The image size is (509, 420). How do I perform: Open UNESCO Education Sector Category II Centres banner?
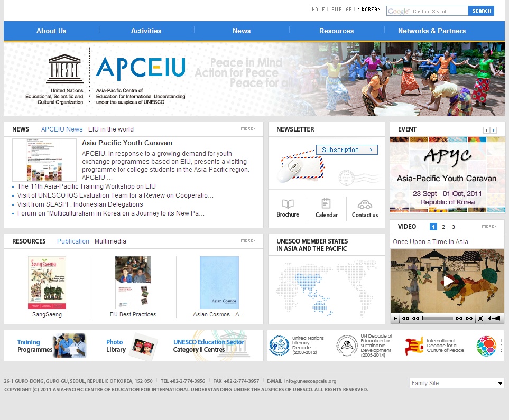(210, 346)
